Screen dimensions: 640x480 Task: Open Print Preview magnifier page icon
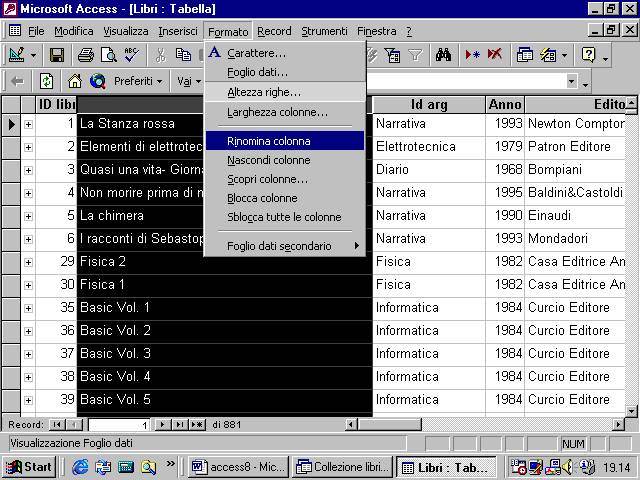coord(109,55)
